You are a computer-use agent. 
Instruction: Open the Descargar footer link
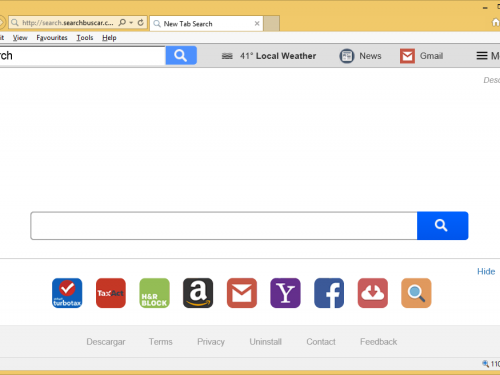point(106,342)
